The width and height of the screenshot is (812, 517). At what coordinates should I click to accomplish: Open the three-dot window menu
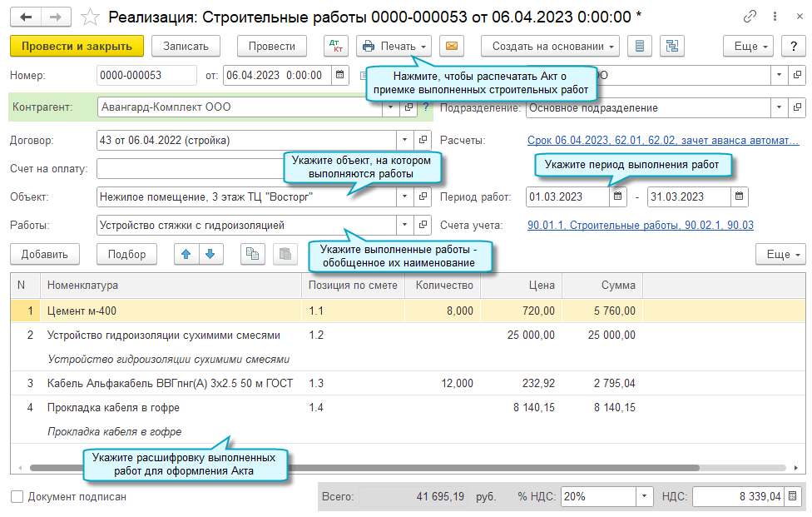point(775,17)
